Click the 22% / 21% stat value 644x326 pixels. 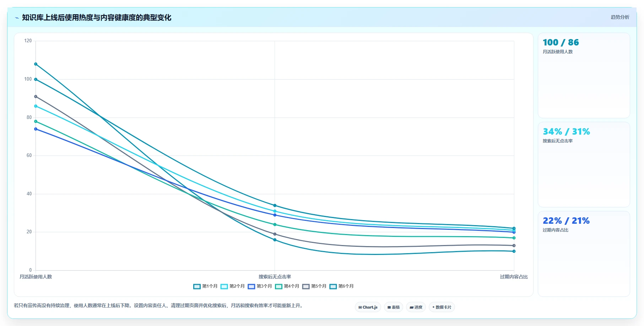(x=566, y=221)
